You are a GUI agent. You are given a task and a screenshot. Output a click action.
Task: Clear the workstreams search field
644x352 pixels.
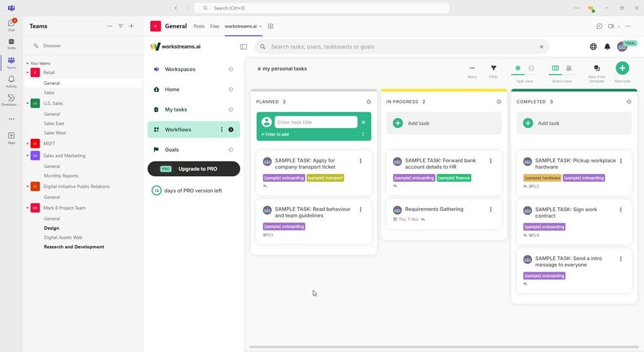pos(541,47)
